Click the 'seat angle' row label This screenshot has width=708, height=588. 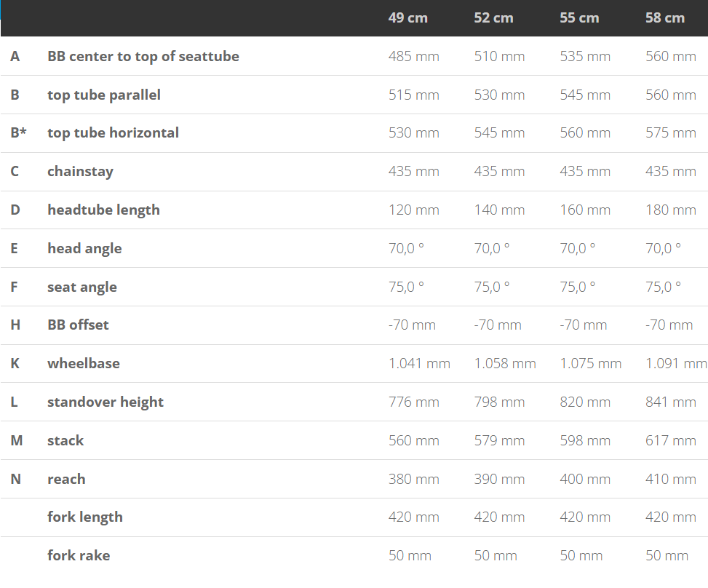(82, 287)
